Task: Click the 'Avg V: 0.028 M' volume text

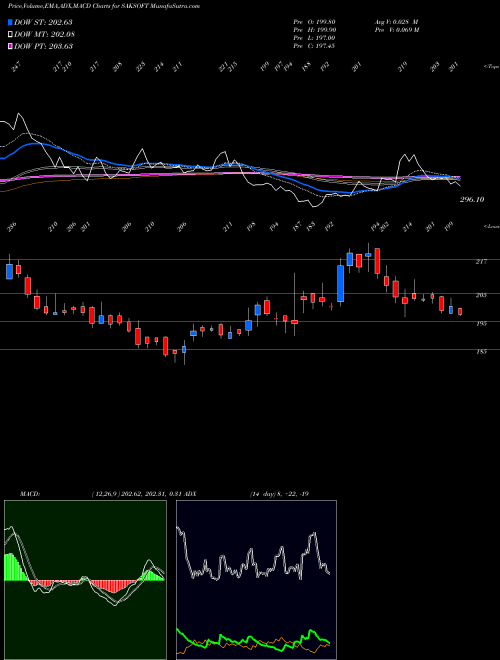Action: coord(396,22)
